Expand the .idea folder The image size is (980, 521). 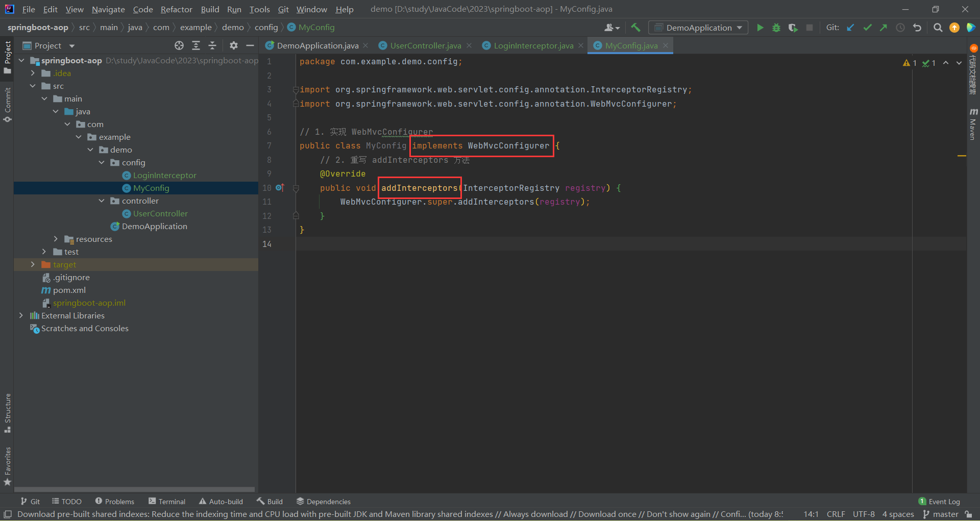pyautogui.click(x=33, y=73)
